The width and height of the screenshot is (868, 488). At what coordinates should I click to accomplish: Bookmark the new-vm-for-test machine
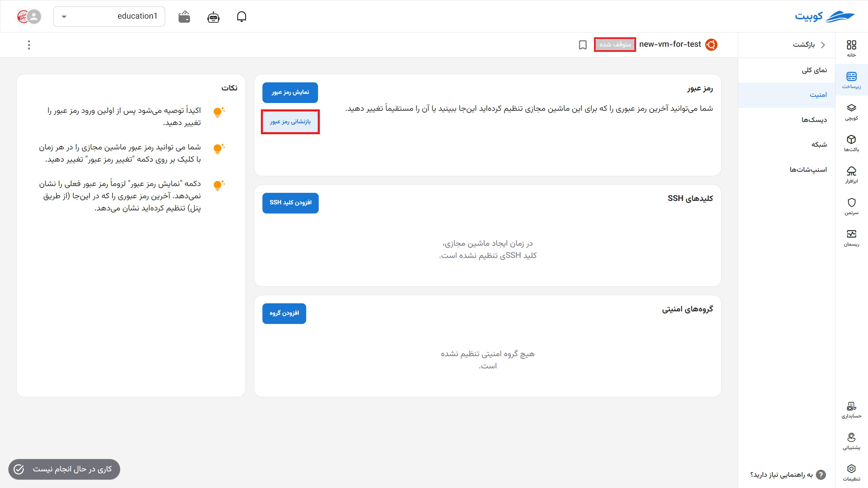coord(583,45)
